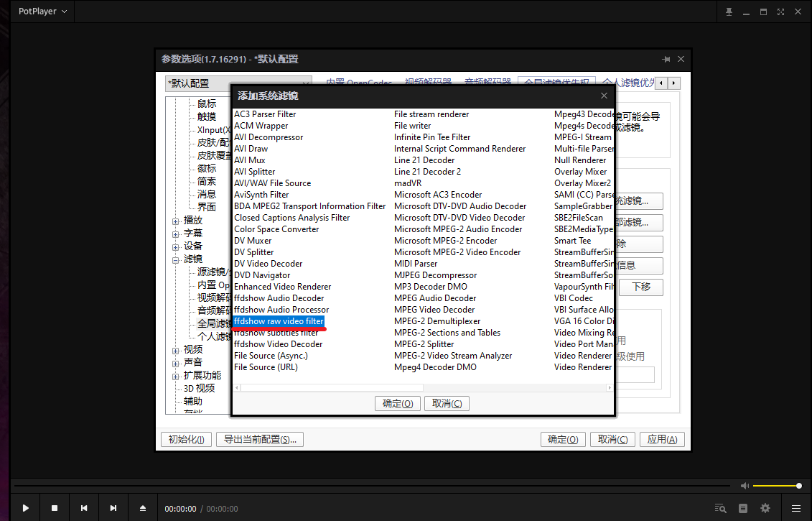Mute audio via the speaker icon
The height and width of the screenshot is (521, 812).
(x=745, y=486)
